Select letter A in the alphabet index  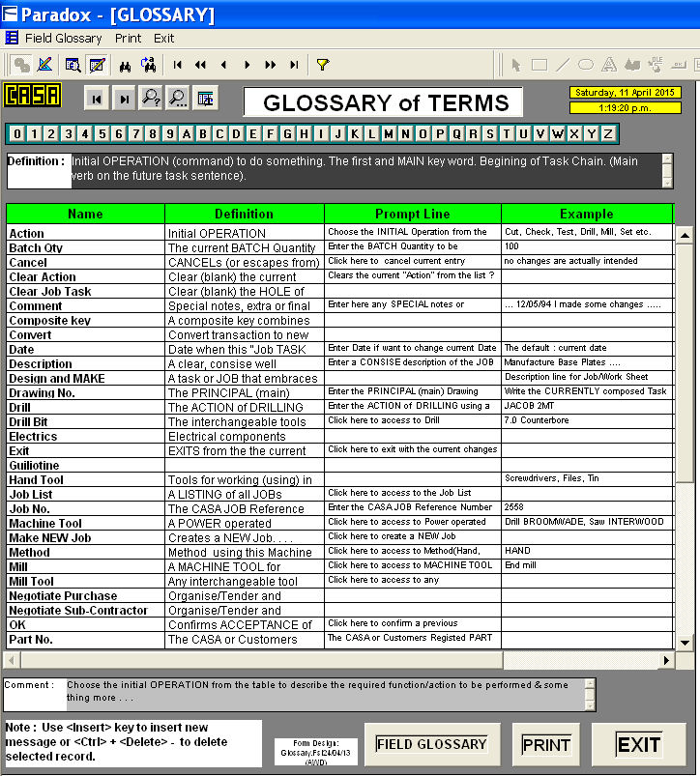pos(187,133)
